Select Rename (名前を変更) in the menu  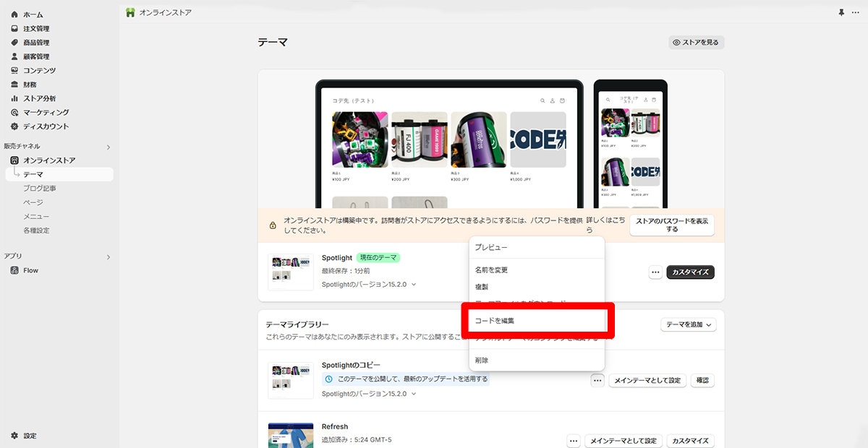[491, 270]
